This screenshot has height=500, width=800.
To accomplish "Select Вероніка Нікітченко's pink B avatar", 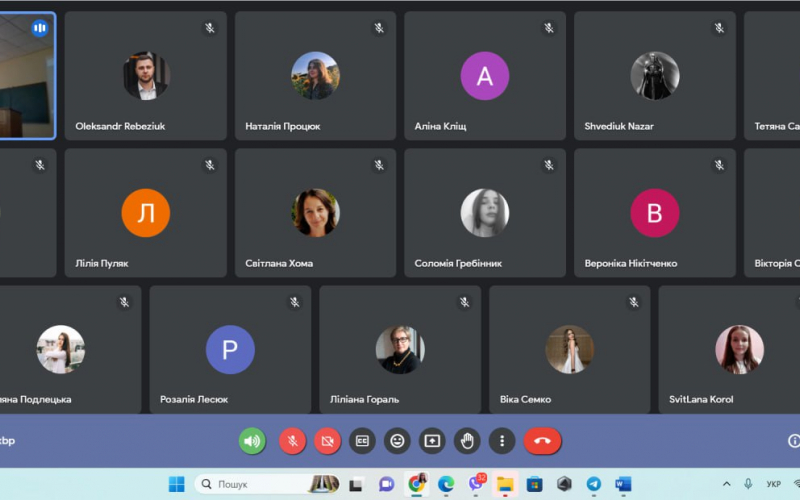I will (655, 213).
